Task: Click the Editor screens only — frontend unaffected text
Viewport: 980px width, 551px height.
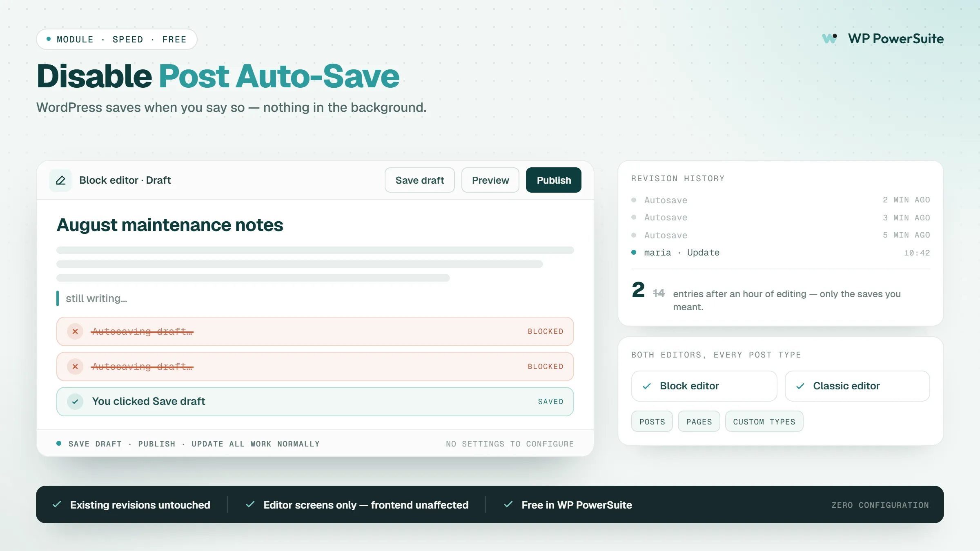Action: (x=366, y=505)
